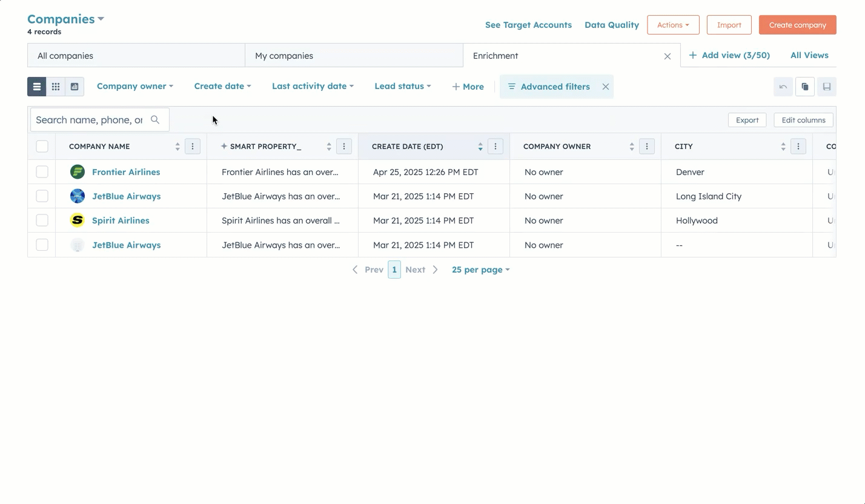Switch to My companies tab

[354, 56]
